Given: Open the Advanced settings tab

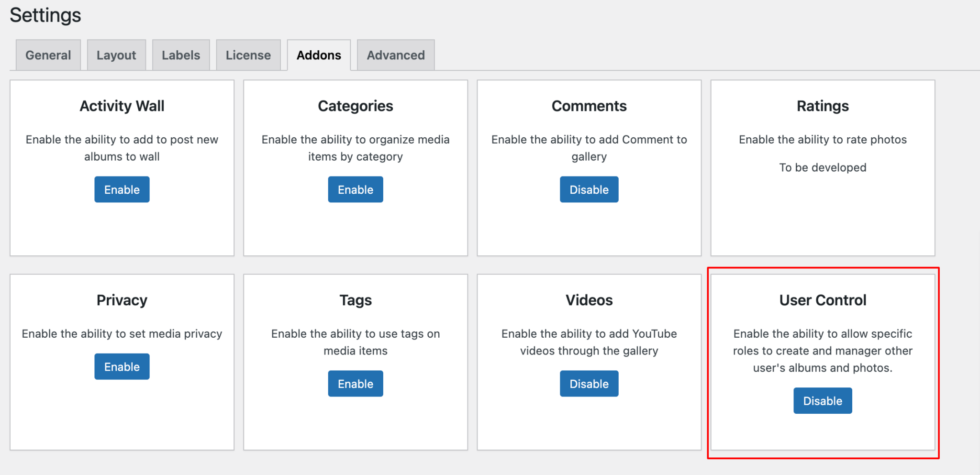Looking at the screenshot, I should pyautogui.click(x=395, y=55).
